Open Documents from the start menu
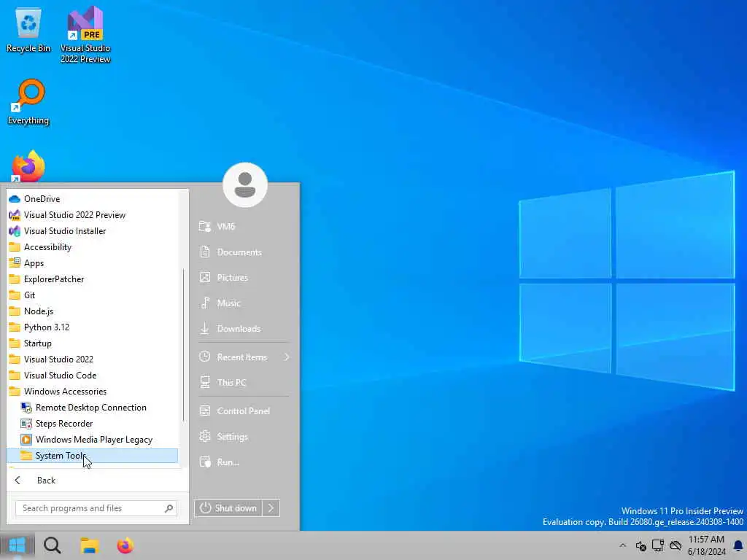747x560 pixels. click(244, 252)
